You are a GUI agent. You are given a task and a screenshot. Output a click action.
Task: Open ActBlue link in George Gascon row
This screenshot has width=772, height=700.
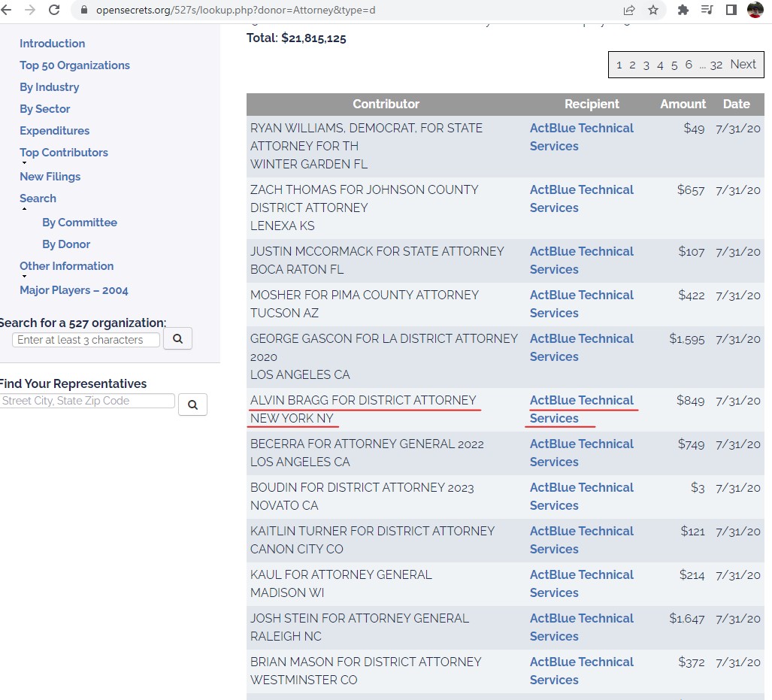[x=582, y=347]
